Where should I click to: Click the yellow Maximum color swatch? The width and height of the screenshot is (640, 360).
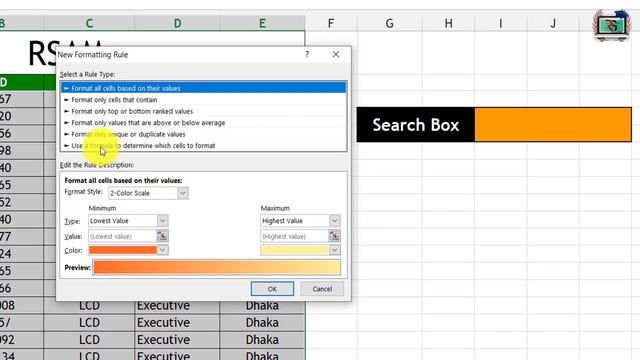(295, 250)
